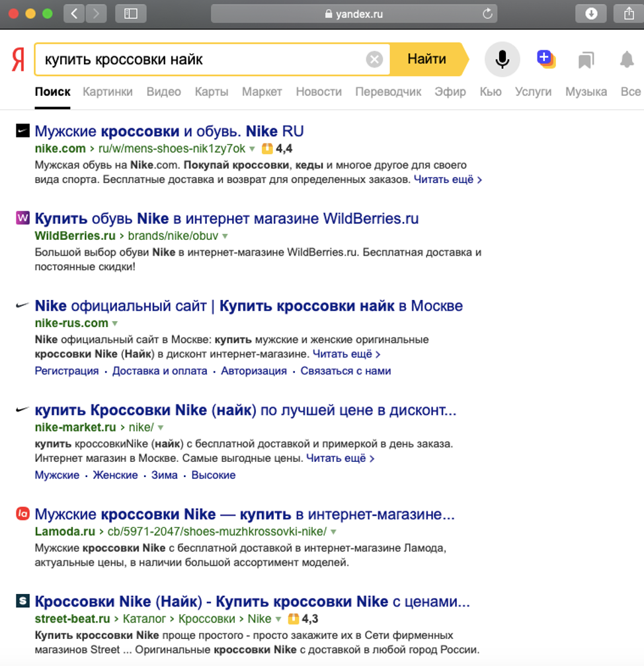Click the 'Связаться с нами' sitelink
This screenshot has height=666, width=644.
(x=346, y=371)
